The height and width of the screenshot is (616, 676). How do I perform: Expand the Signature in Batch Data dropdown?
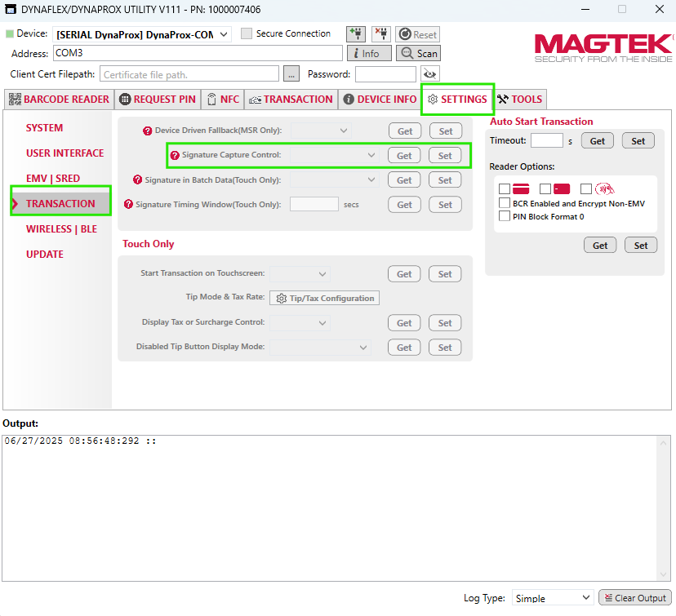click(x=334, y=179)
